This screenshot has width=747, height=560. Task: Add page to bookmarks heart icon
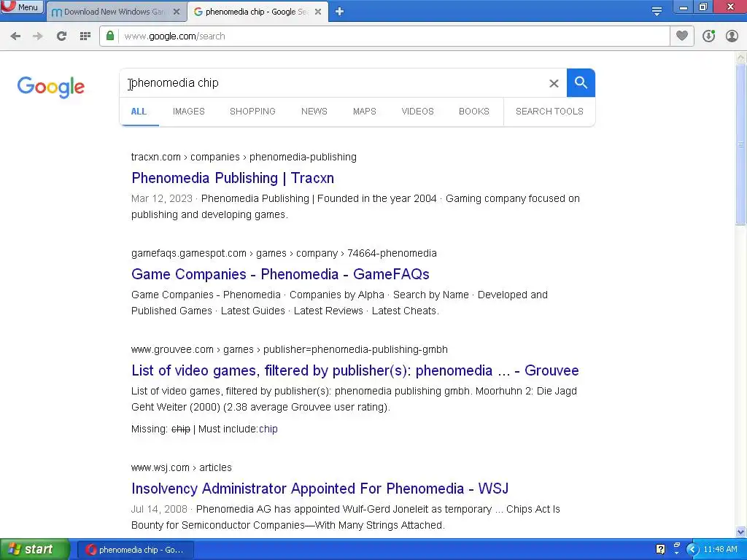coord(682,36)
